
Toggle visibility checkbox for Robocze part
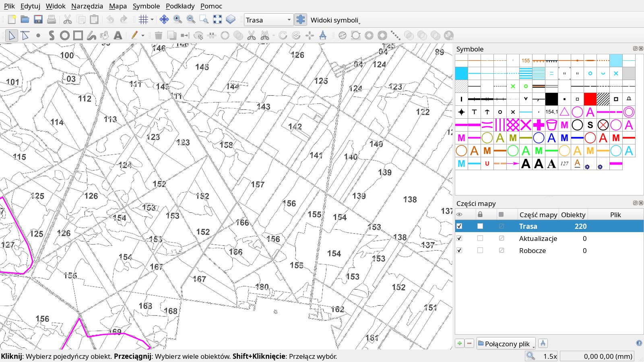click(459, 250)
